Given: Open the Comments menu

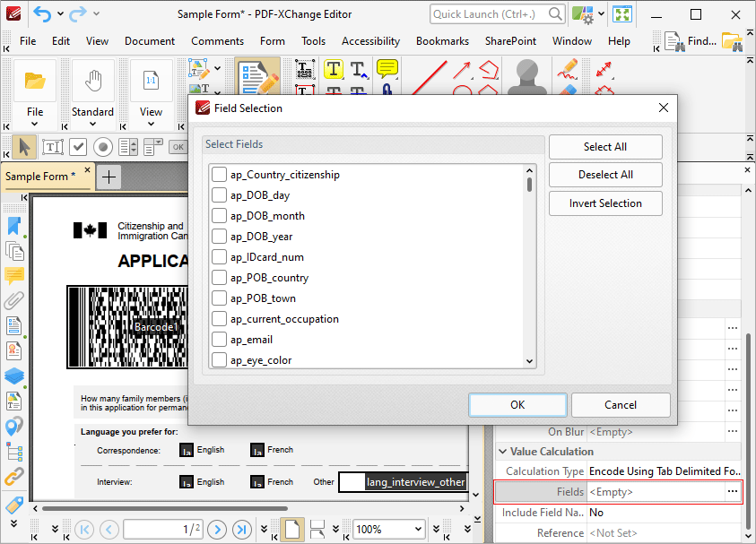Looking at the screenshot, I should coord(217,41).
